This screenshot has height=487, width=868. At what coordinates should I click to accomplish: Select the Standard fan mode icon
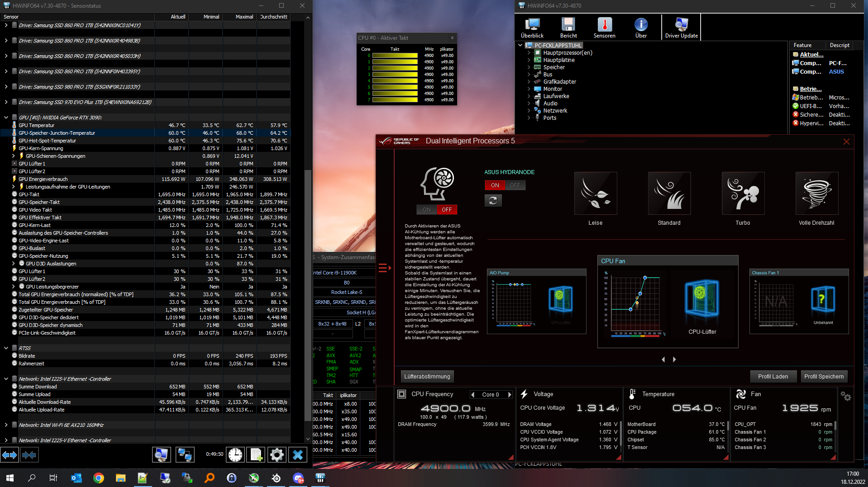point(669,193)
